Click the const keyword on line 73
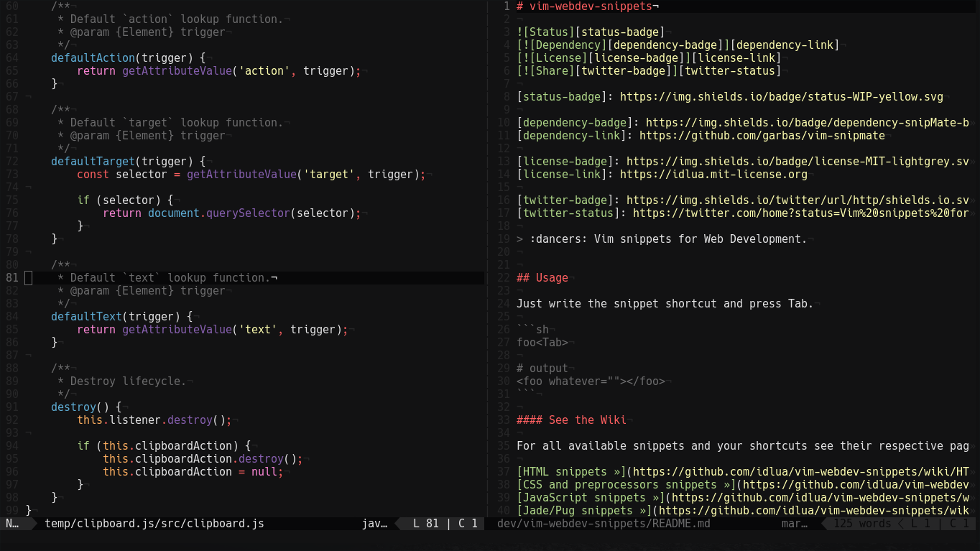 [x=93, y=174]
